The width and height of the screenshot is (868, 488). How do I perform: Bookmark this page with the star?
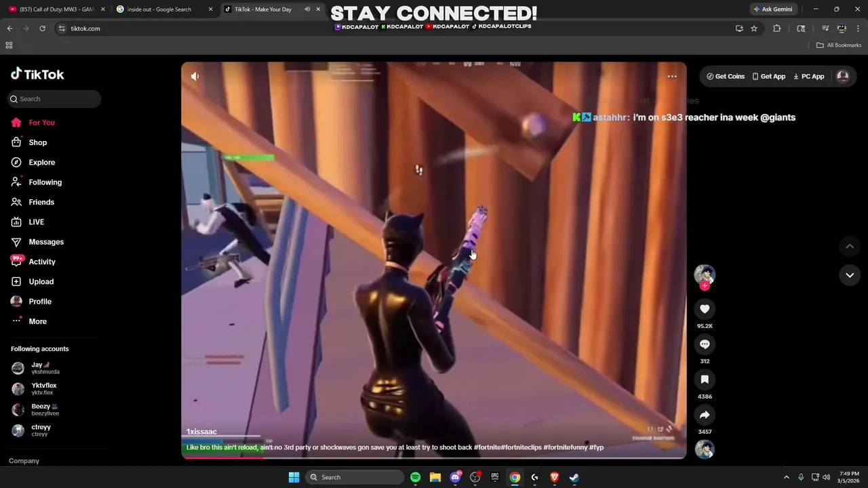click(754, 28)
